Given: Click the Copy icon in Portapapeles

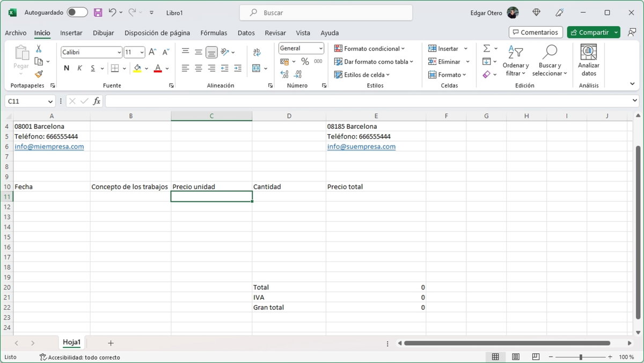Looking at the screenshot, I should click(39, 62).
